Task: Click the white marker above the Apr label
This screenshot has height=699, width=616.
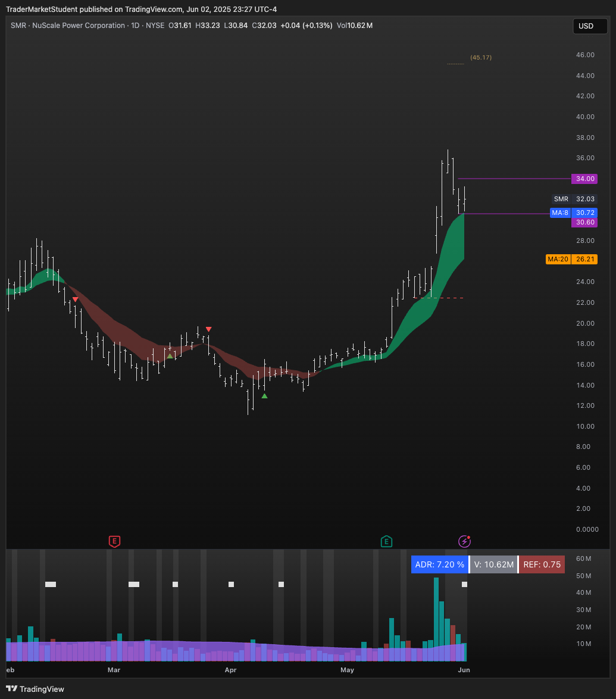Action: point(232,585)
